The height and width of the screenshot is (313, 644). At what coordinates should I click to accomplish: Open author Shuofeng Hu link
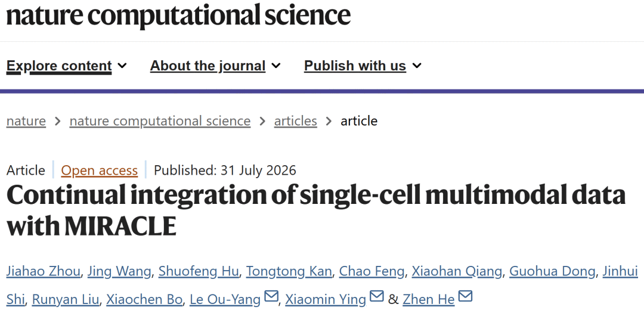(199, 271)
